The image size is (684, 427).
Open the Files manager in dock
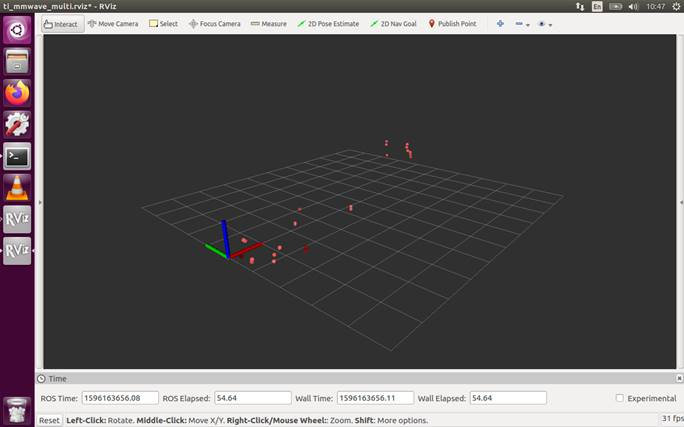[x=17, y=61]
